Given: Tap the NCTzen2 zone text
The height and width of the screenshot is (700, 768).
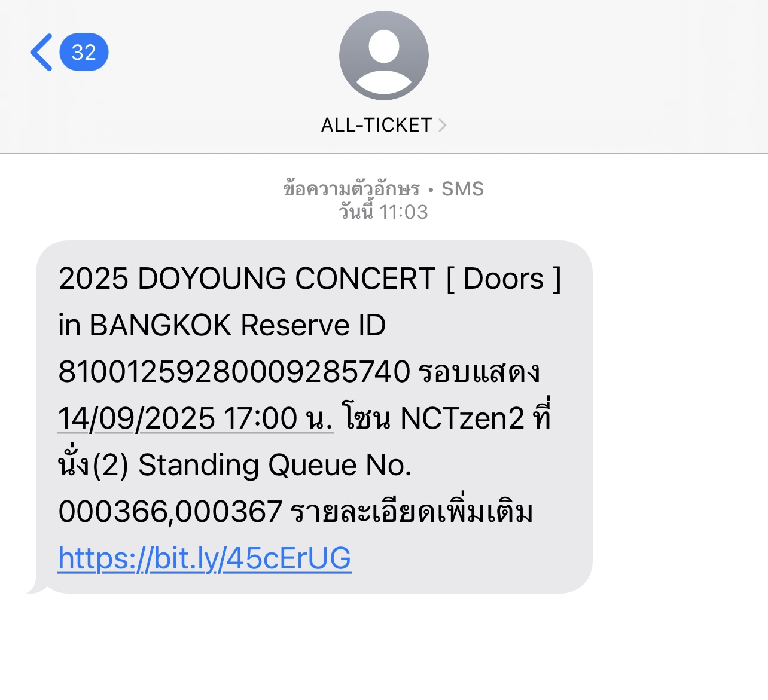Looking at the screenshot, I should point(462,418).
